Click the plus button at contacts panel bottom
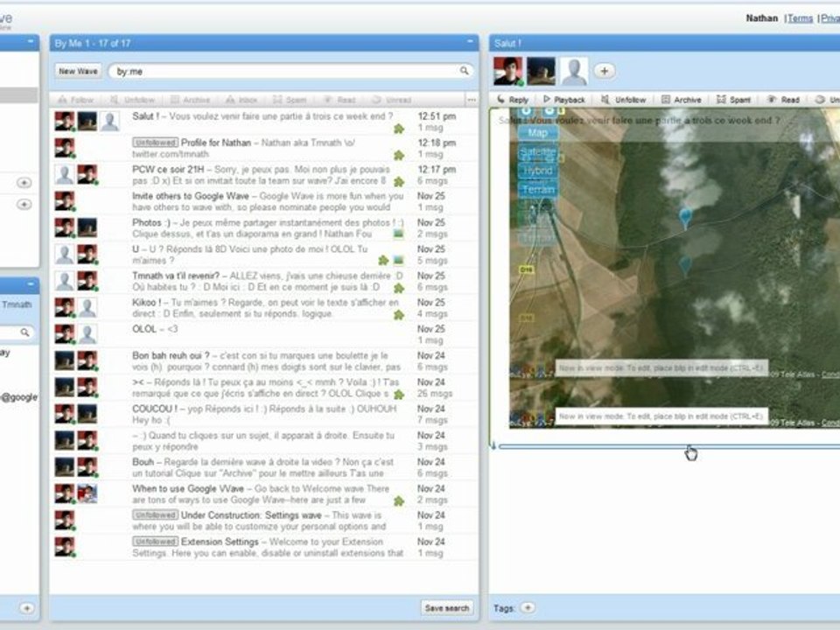840x630 pixels. pyautogui.click(x=26, y=608)
